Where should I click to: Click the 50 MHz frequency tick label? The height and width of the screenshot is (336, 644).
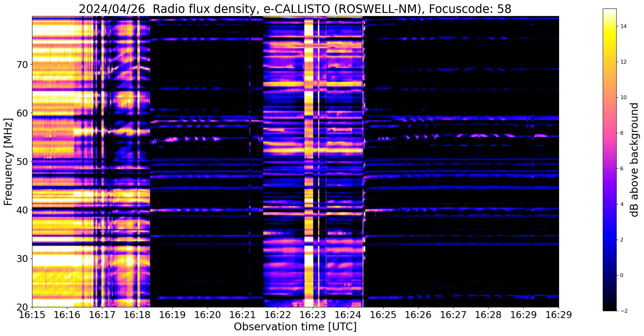tap(22, 161)
